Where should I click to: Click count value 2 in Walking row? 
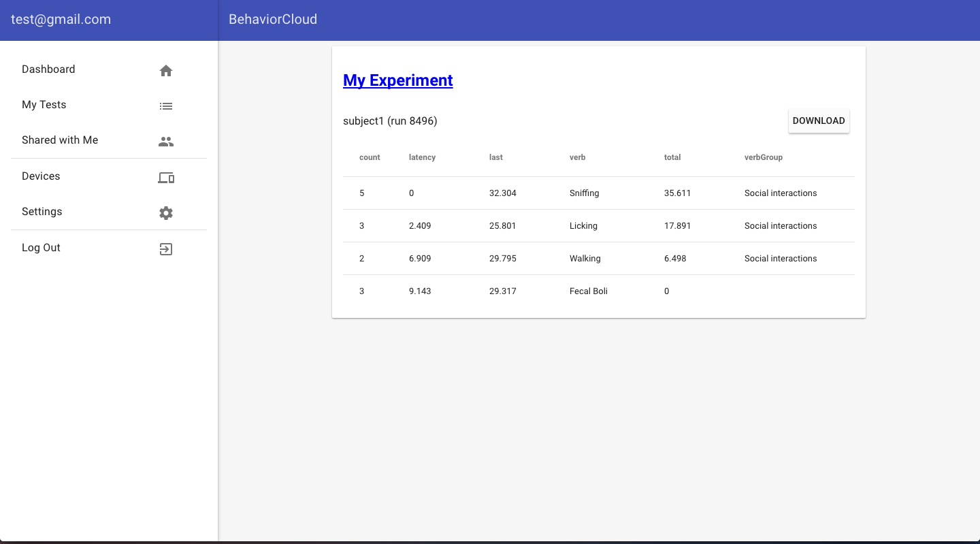click(x=362, y=259)
